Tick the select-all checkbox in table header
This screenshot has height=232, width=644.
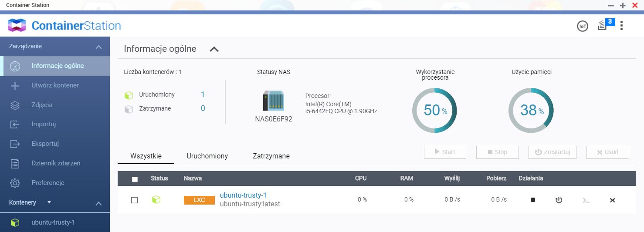click(x=135, y=179)
